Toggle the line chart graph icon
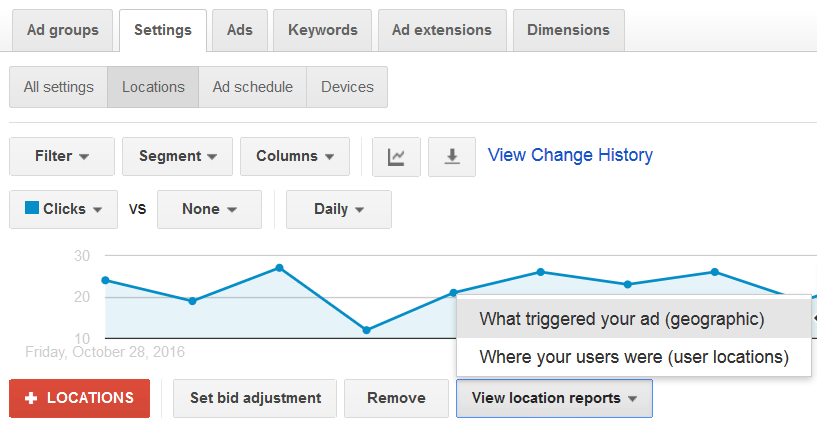817x422 pixels. tap(396, 157)
